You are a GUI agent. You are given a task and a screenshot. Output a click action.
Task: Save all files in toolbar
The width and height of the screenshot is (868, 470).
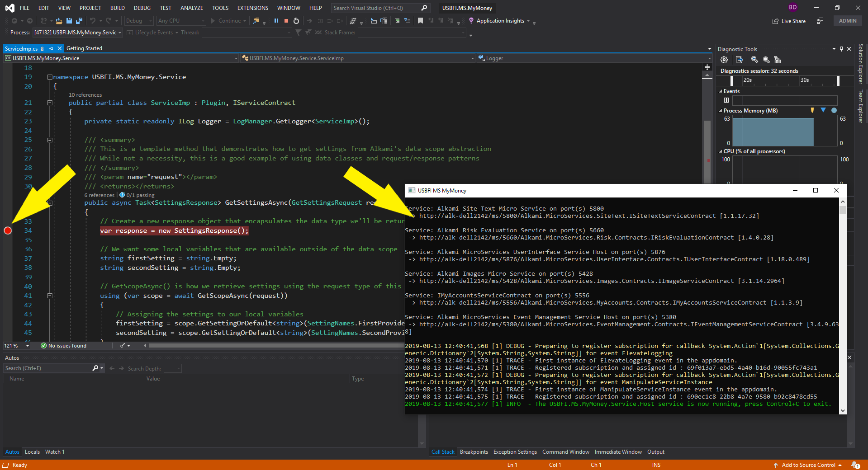[79, 21]
